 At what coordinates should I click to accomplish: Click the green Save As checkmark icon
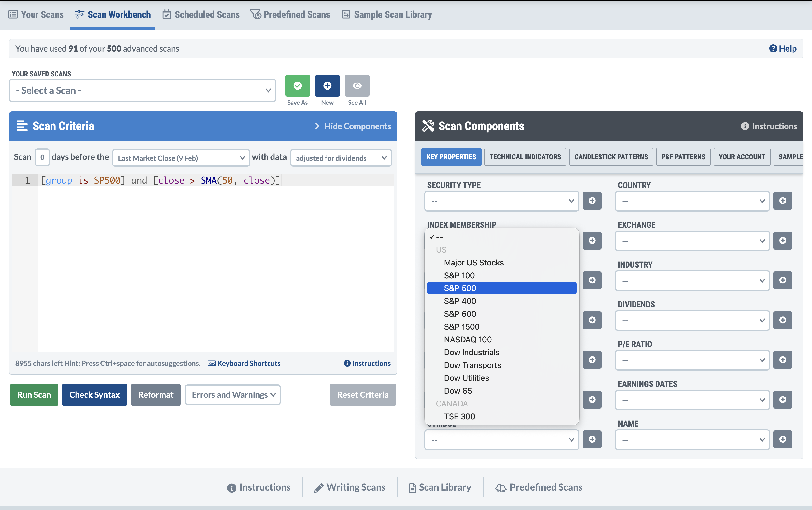[297, 86]
